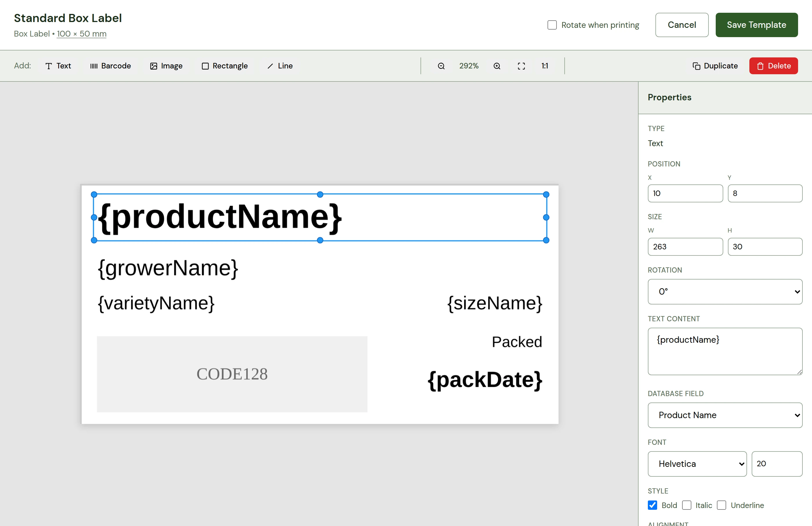Screen dimensions: 812x526
Task: Click the font size field
Action: [777, 464]
